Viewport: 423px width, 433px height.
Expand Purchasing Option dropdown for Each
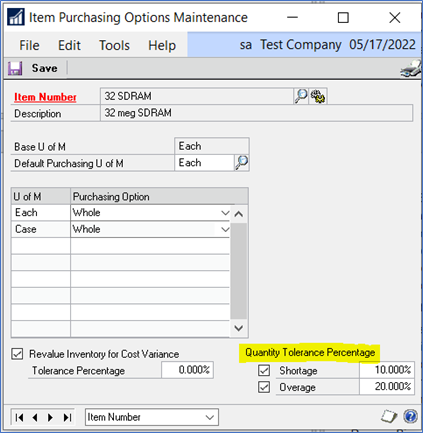(x=225, y=213)
